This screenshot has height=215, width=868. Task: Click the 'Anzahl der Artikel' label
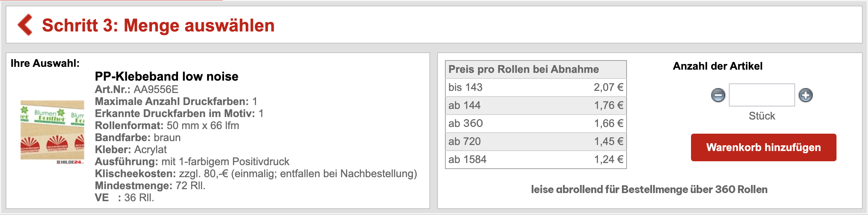718,66
